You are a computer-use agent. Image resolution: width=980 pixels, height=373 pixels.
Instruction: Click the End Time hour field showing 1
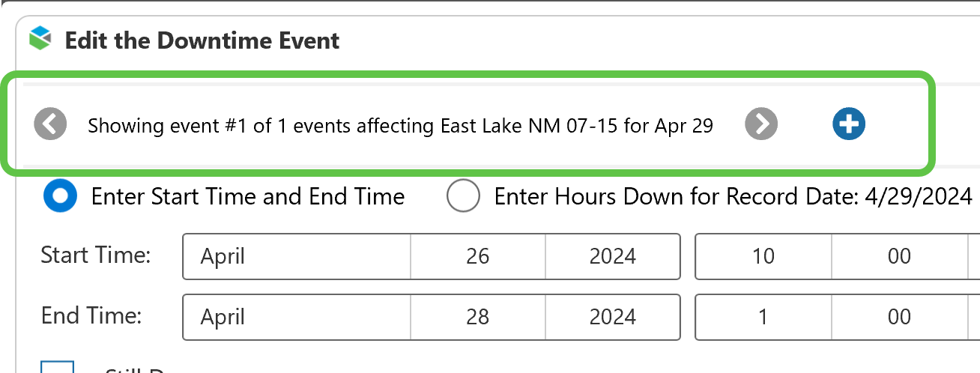tap(763, 317)
